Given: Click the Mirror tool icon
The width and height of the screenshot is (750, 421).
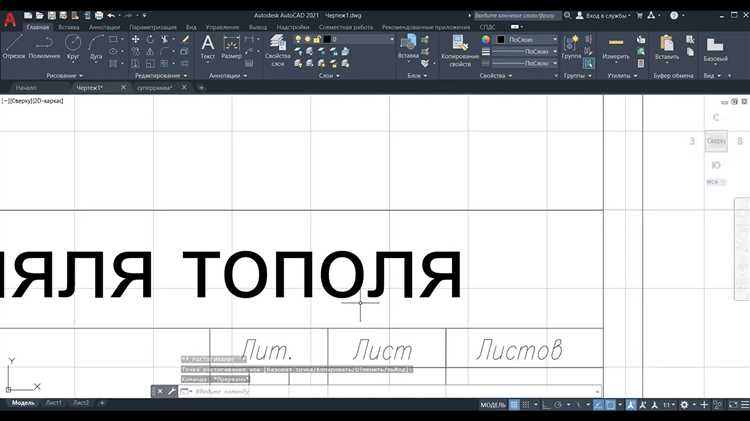Looking at the screenshot, I should point(150,51).
